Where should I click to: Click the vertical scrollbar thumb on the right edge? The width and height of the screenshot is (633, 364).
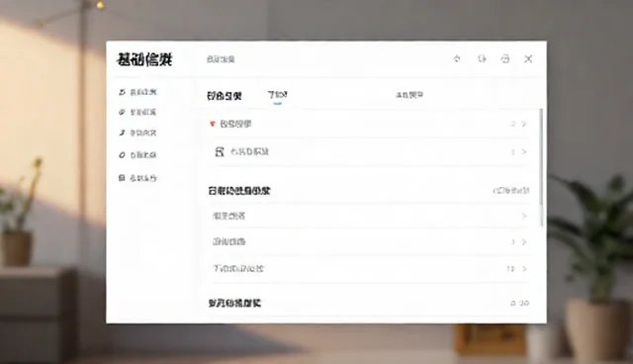click(x=541, y=167)
